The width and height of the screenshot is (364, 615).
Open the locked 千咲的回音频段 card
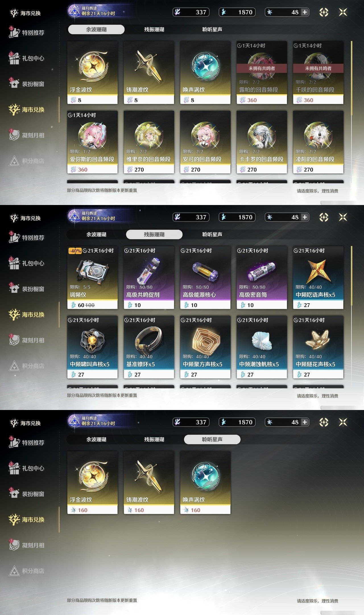[x=318, y=73]
